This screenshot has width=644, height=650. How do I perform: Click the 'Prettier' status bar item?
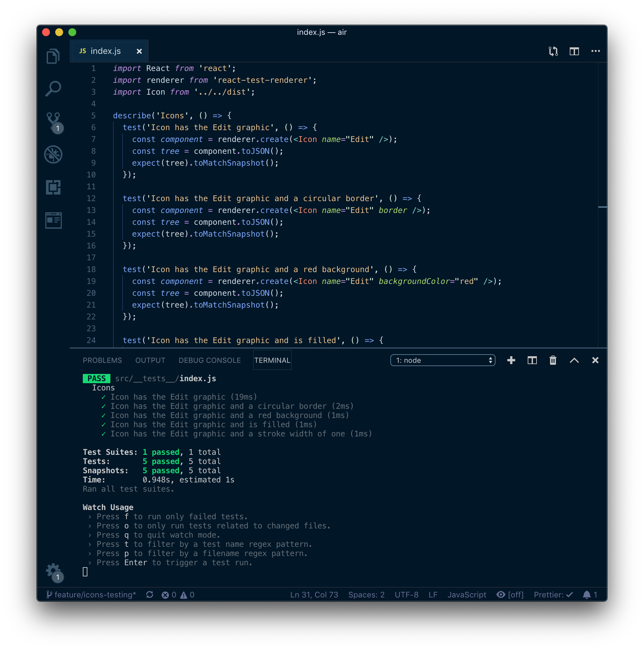click(x=553, y=595)
